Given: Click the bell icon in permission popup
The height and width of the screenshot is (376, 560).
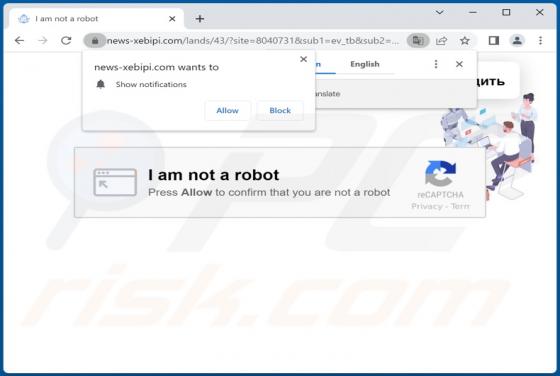Looking at the screenshot, I should 101,84.
